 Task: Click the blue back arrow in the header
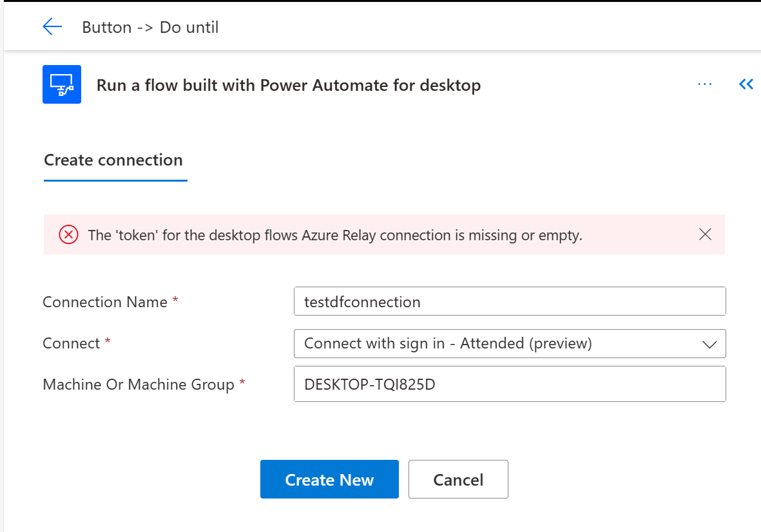53,26
